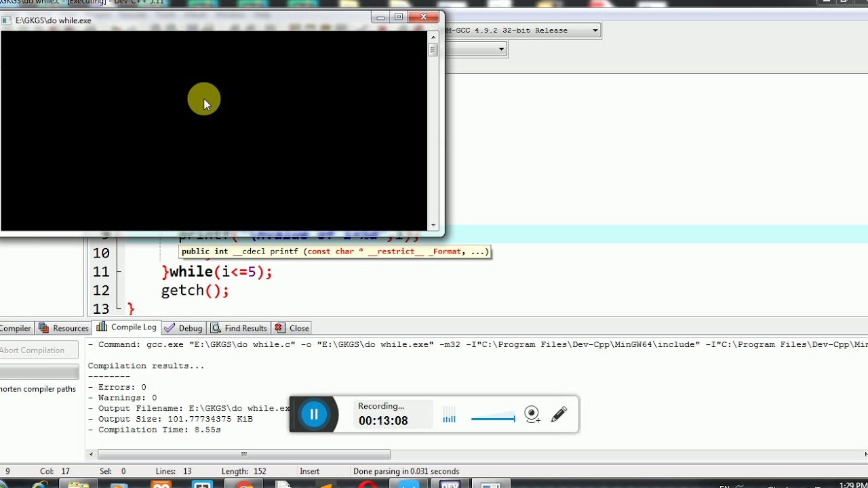The image size is (868, 488).
Task: Collapse the fold marker on line 11
Action: pos(119,272)
